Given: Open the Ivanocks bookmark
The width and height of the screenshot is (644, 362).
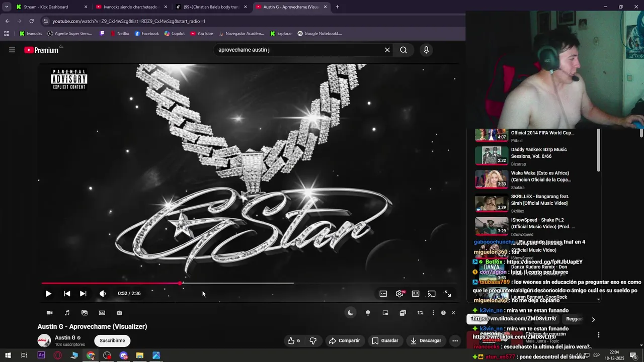Looking at the screenshot, I should pyautogui.click(x=30, y=34).
